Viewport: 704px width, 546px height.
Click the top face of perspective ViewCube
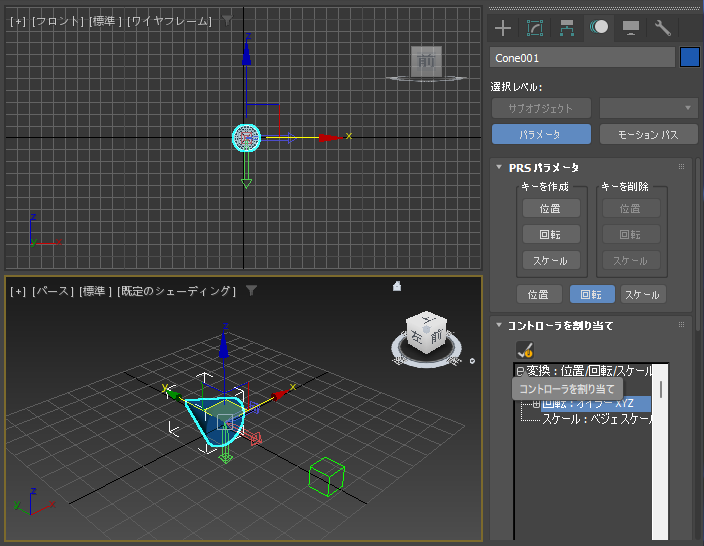pos(427,319)
